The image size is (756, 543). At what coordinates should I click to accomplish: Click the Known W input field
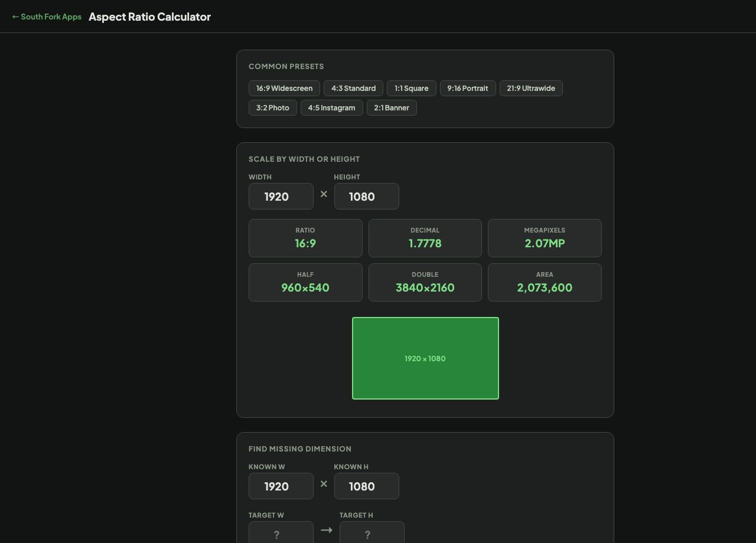coord(281,486)
